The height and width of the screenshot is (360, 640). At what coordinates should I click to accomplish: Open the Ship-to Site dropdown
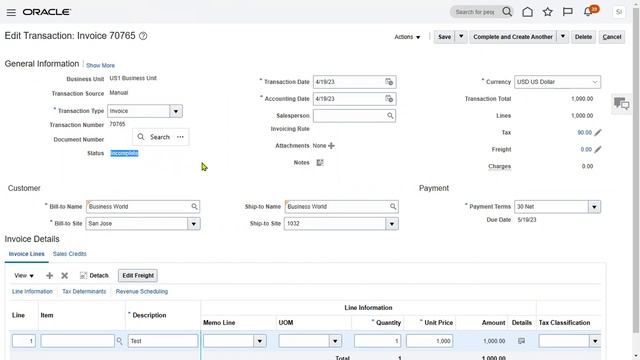392,224
